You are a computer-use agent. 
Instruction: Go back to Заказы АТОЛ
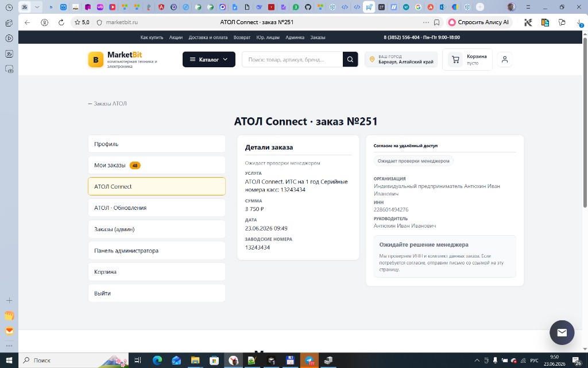[107, 103]
